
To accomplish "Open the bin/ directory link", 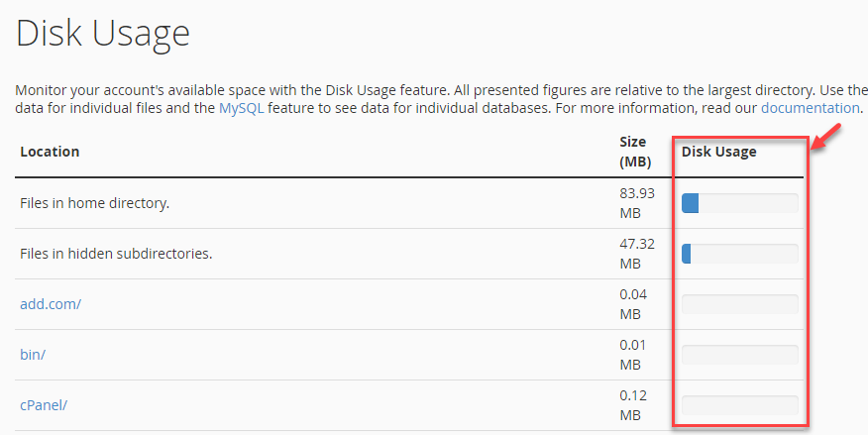I will coord(34,355).
